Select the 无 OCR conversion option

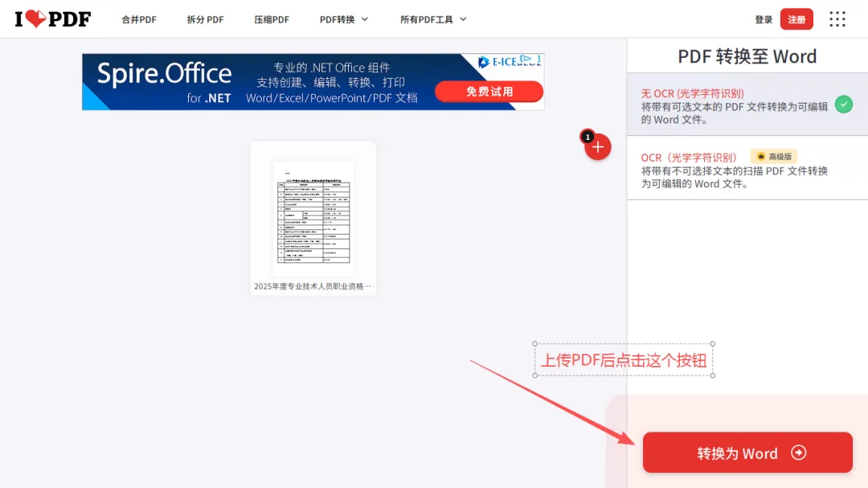pos(747,105)
